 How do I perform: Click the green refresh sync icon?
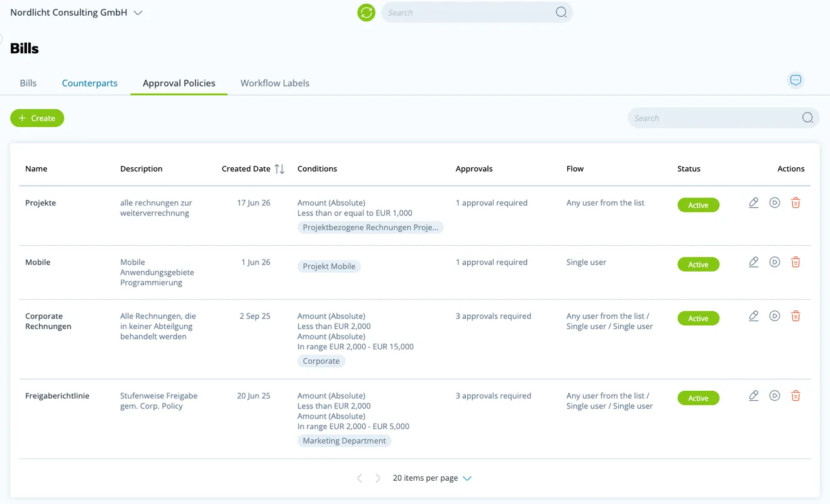[x=366, y=12]
